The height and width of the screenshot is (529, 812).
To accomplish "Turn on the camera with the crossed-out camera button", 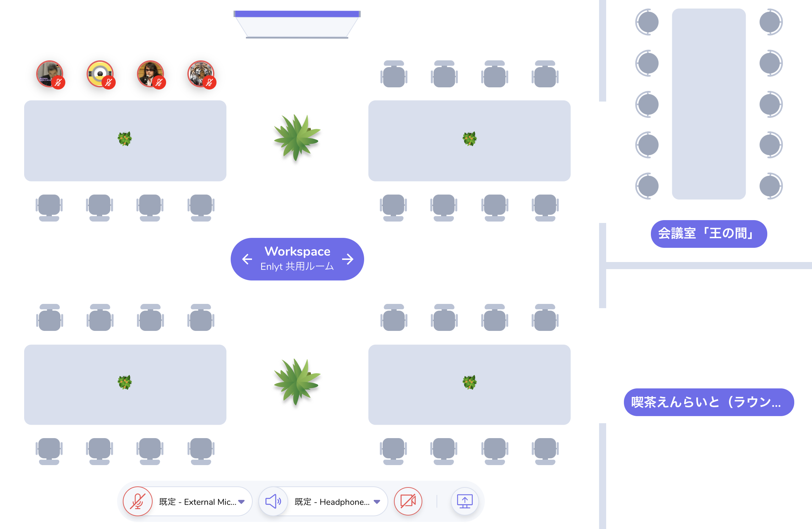I will point(408,501).
